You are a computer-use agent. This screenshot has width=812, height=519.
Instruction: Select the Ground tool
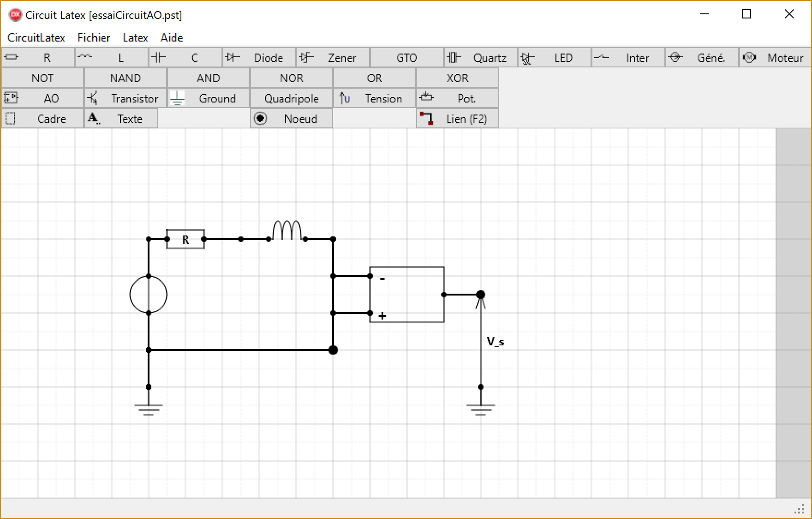[209, 98]
